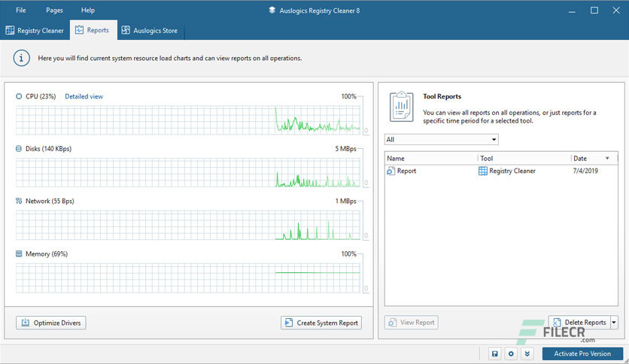Image resolution: width=629 pixels, height=364 pixels.
Task: Sort reports by Name column
Action: (431, 159)
